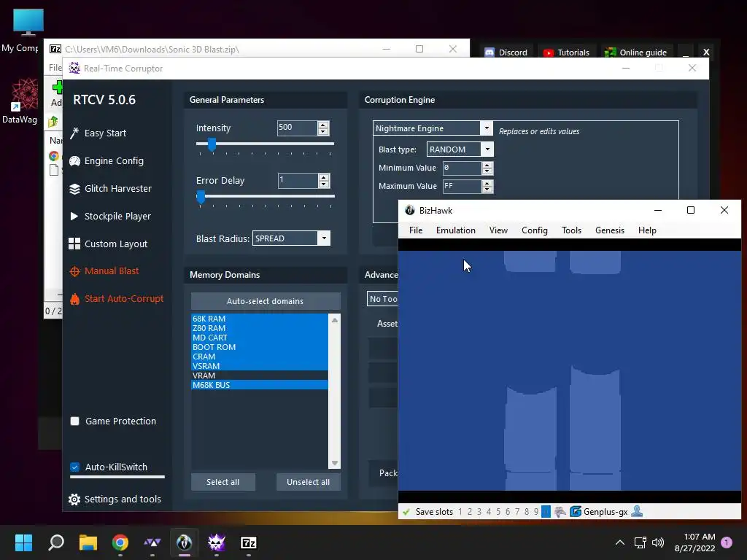Click Start Auto-Corrupt label
Image resolution: width=747 pixels, height=560 pixels.
click(124, 298)
